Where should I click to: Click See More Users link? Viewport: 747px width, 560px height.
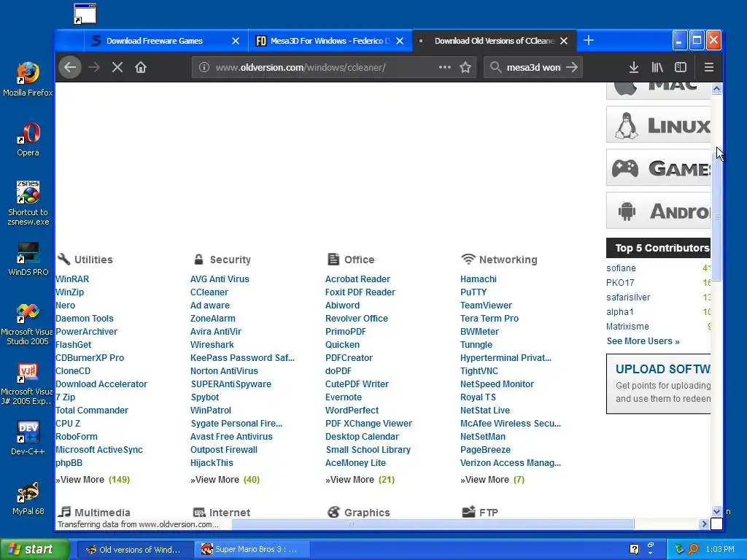pyautogui.click(x=643, y=341)
